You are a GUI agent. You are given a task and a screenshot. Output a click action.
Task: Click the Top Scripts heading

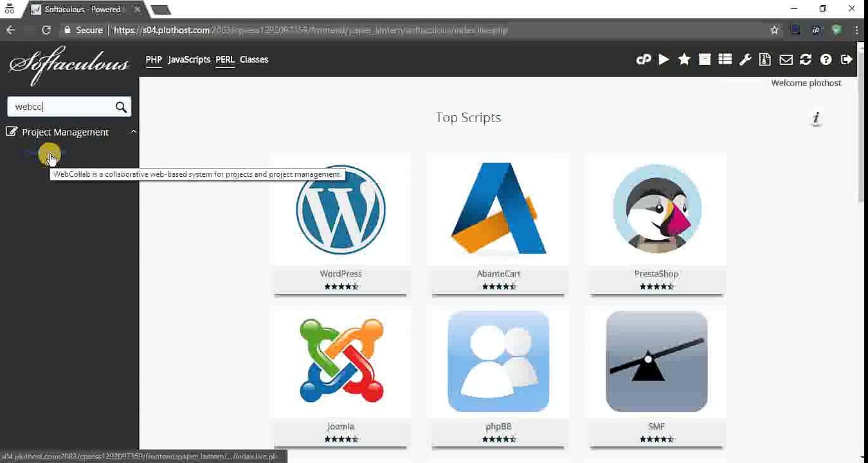click(x=468, y=118)
